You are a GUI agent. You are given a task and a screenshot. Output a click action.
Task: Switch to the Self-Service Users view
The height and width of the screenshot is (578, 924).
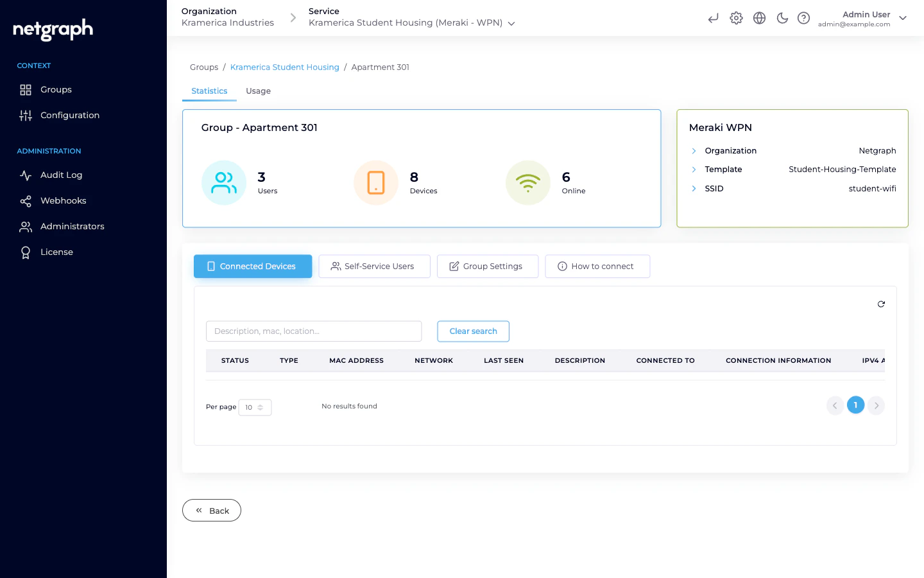[374, 266]
